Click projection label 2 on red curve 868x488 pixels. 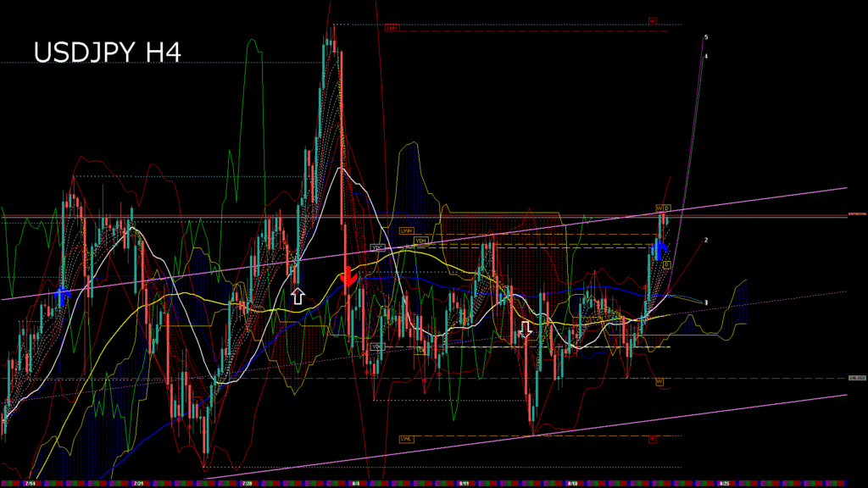(x=706, y=240)
